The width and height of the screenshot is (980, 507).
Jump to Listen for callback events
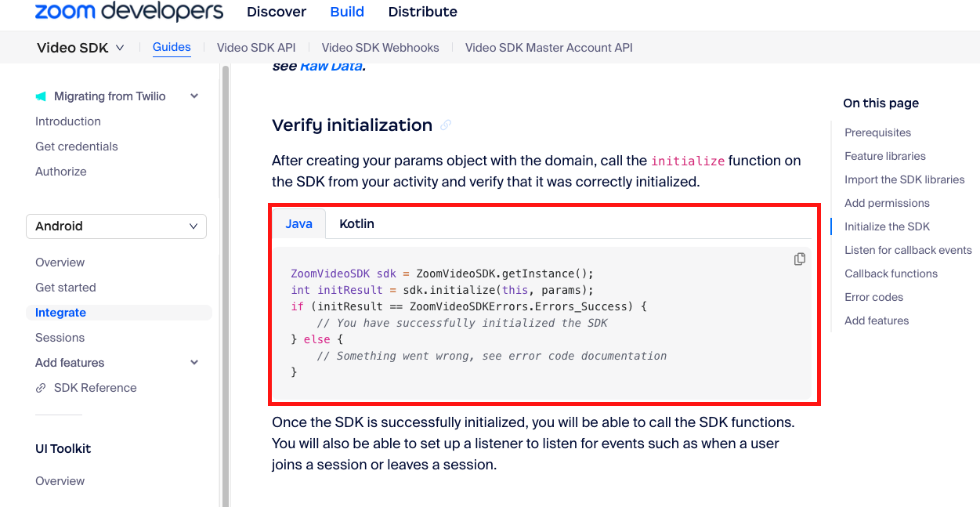pyautogui.click(x=908, y=250)
